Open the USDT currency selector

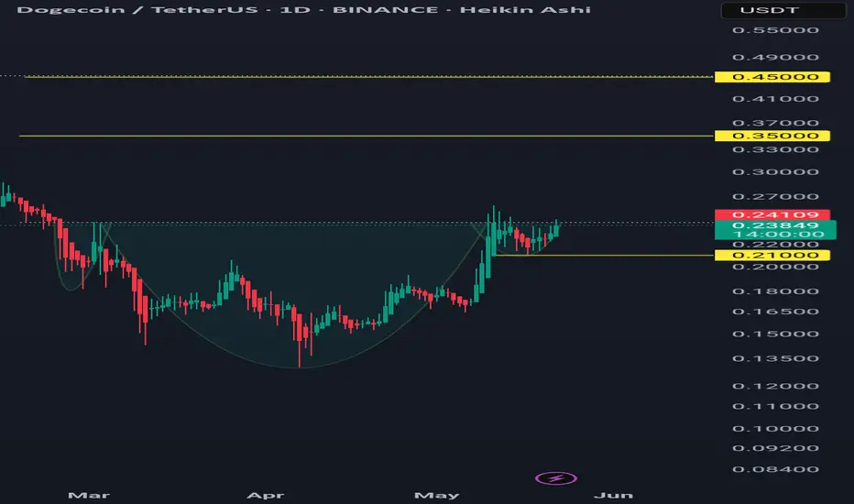783,10
